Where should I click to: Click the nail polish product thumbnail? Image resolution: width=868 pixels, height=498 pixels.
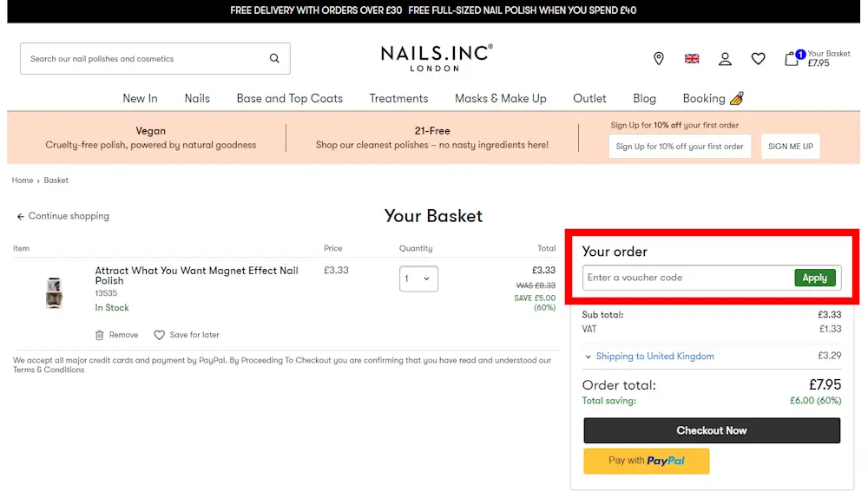click(54, 293)
